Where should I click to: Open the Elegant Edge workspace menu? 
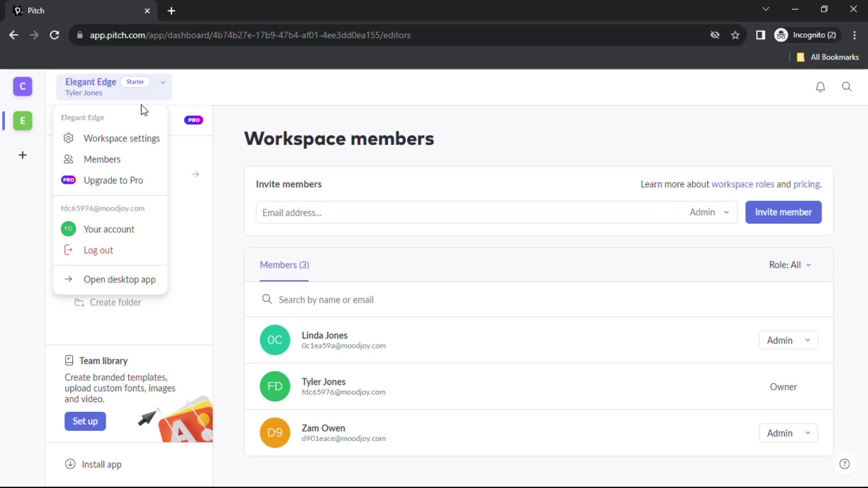click(x=113, y=86)
